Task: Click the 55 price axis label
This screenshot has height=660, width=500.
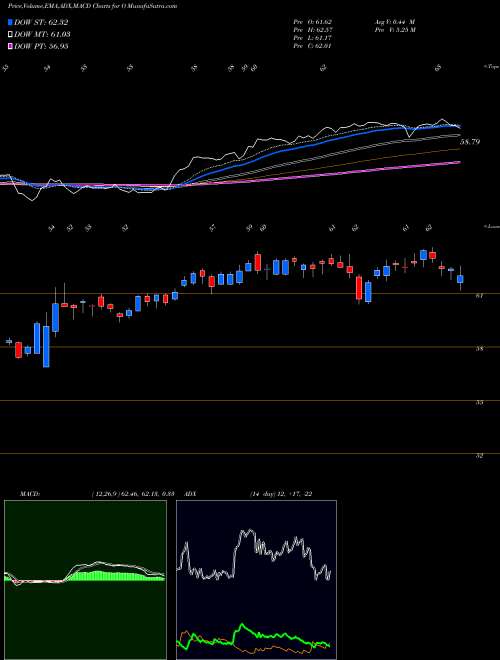Action: click(479, 402)
